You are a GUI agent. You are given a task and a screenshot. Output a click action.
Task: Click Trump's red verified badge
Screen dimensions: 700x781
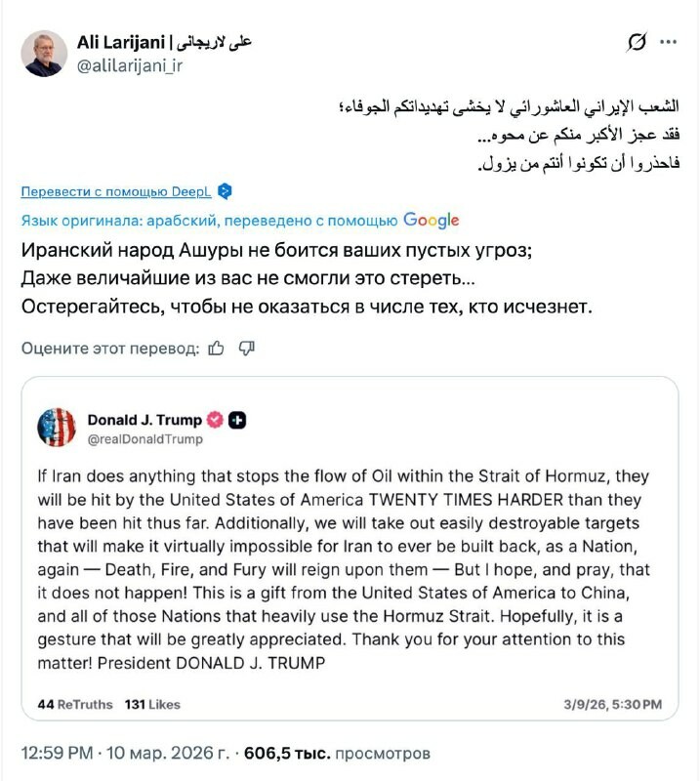pos(215,420)
